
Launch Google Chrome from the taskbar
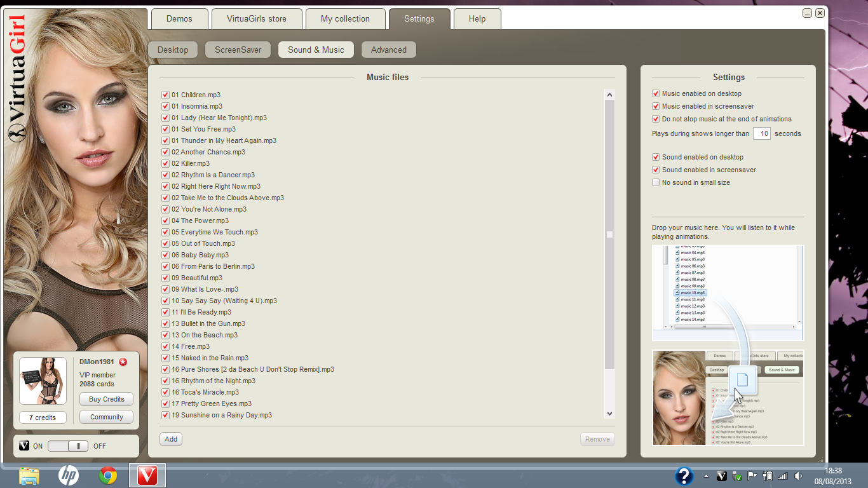(x=108, y=475)
